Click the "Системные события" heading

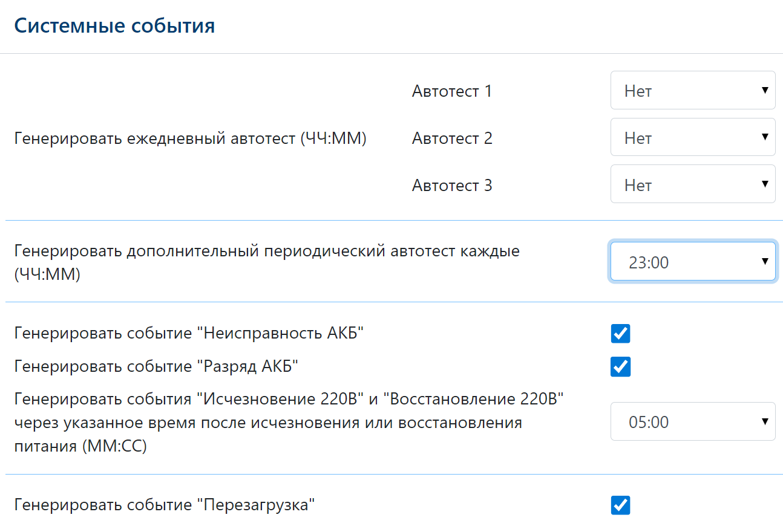[x=114, y=26]
